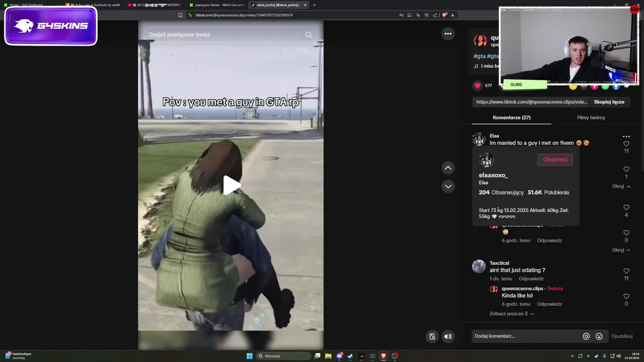Click the share icon in the address bar
Image resolution: width=644 pixels, height=362 pixels.
click(x=435, y=15)
